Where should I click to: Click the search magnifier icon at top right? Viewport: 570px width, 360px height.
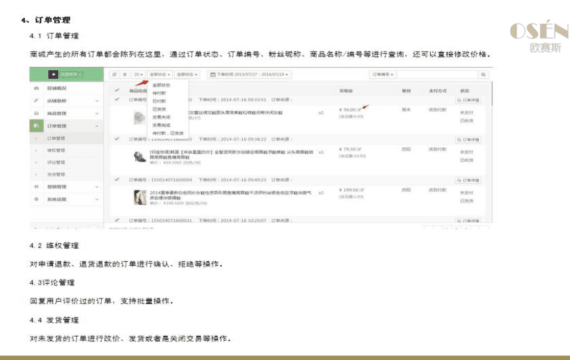click(x=483, y=75)
